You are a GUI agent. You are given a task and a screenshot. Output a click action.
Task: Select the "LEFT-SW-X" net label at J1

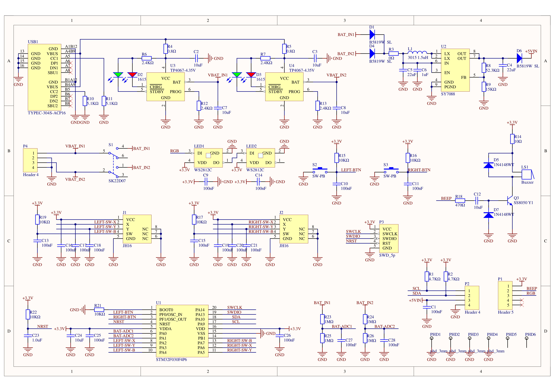click(105, 222)
